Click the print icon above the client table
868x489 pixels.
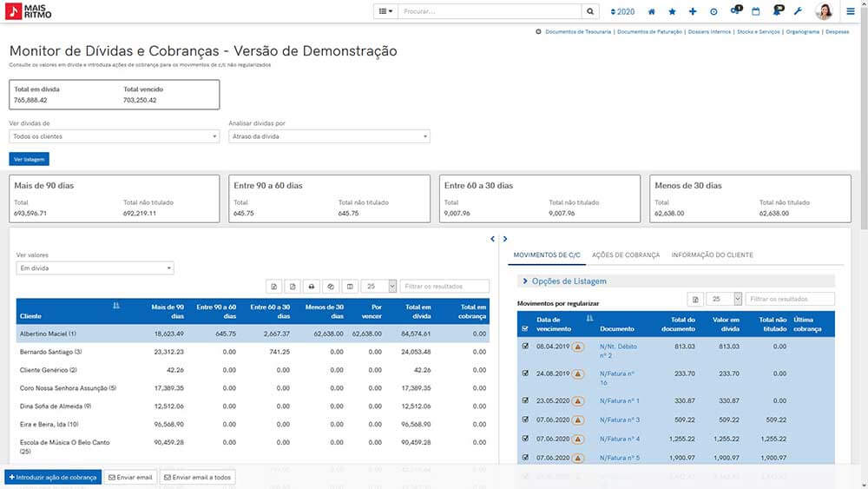tap(312, 287)
